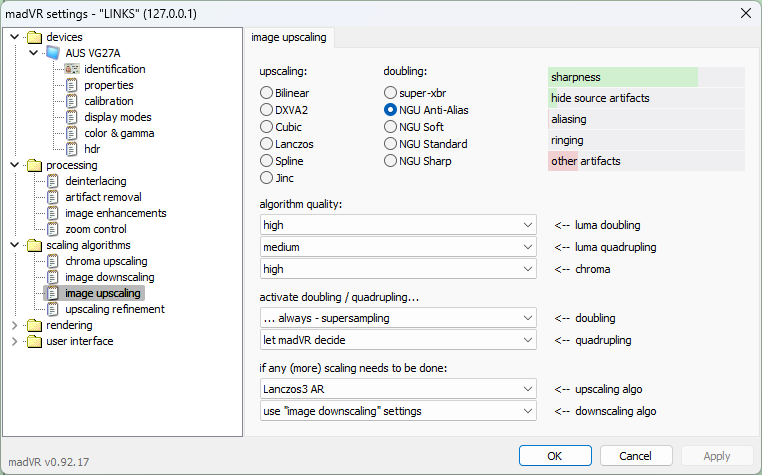Click the AUS VG27A monitor icon
The height and width of the screenshot is (475, 762).
coord(53,53)
